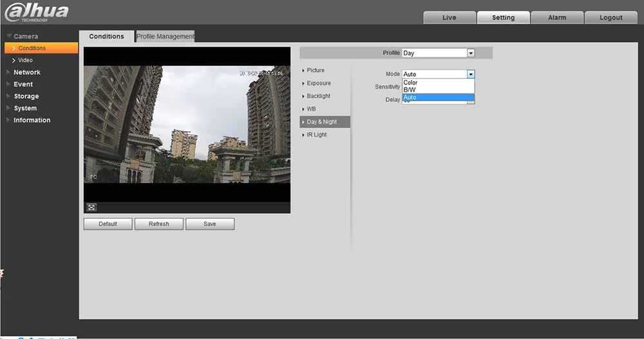644x339 pixels.
Task: Open the Live tab
Action: click(x=450, y=17)
